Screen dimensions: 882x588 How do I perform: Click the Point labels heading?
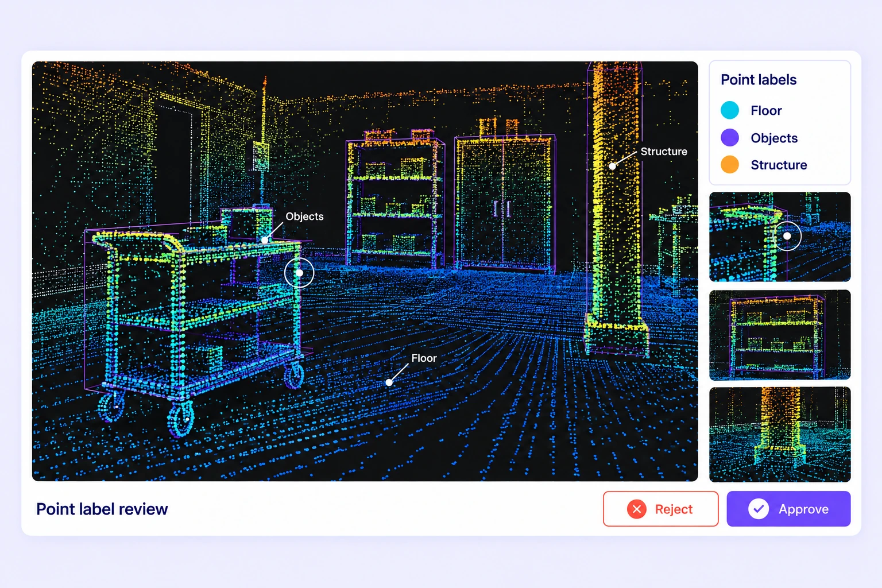(x=759, y=80)
